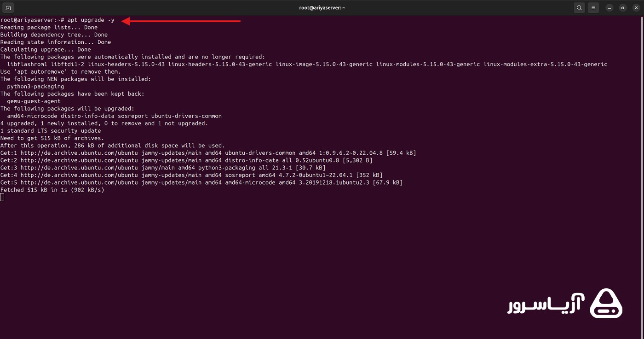The width and height of the screenshot is (644, 339).
Task: Minimize the terminal window
Action: coord(609,8)
